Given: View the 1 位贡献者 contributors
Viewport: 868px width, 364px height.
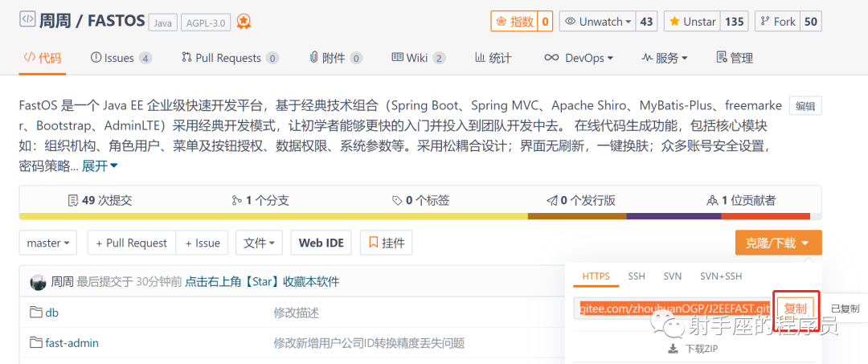Looking at the screenshot, I should point(741,200).
